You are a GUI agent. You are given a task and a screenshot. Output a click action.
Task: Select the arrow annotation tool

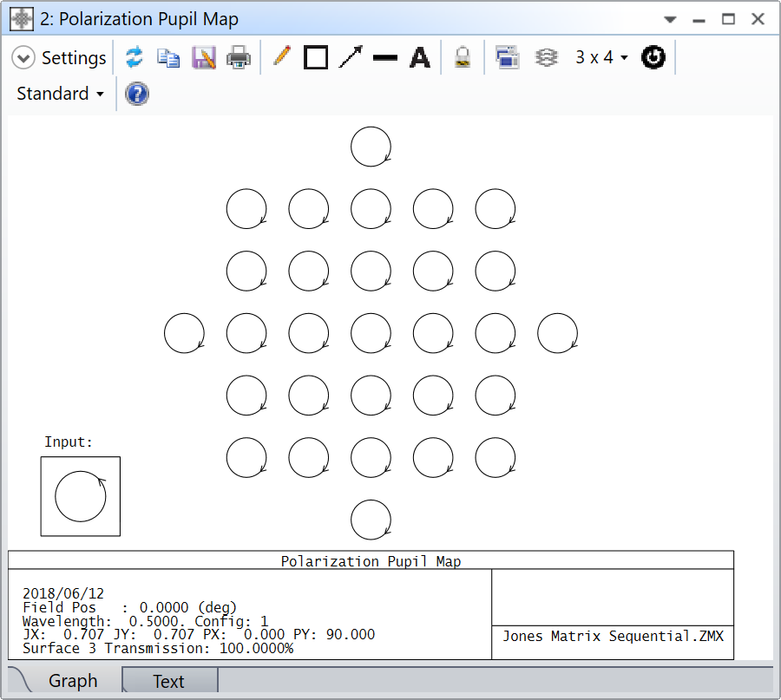point(351,57)
